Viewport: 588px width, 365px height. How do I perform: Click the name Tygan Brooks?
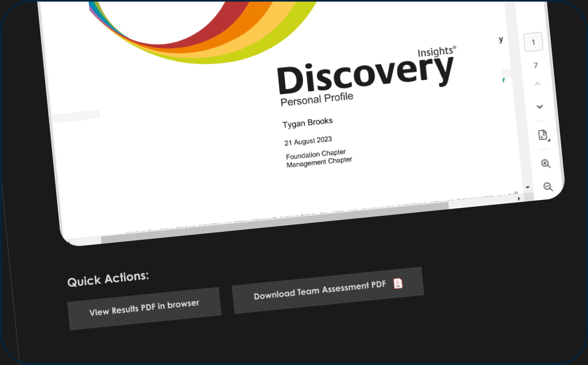(x=308, y=122)
